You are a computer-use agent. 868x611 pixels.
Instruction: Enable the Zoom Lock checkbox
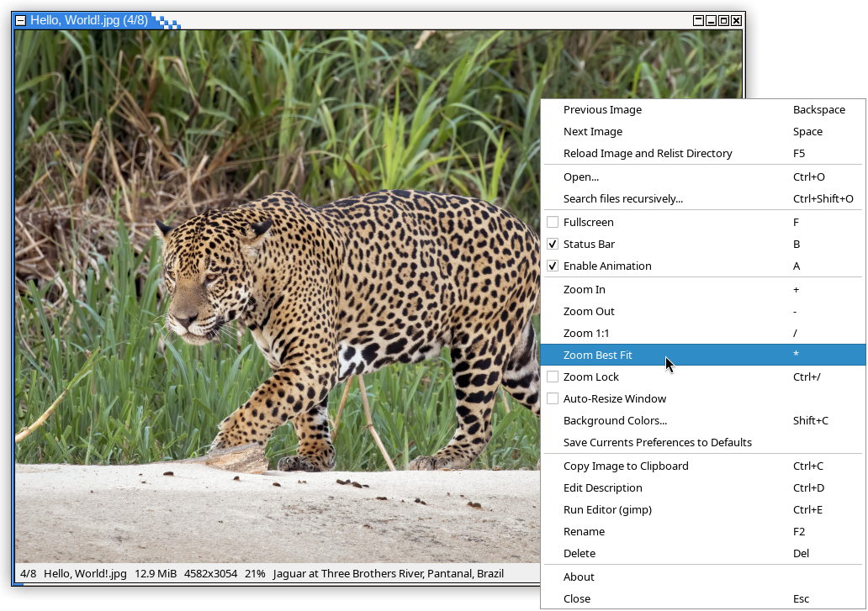[553, 377]
